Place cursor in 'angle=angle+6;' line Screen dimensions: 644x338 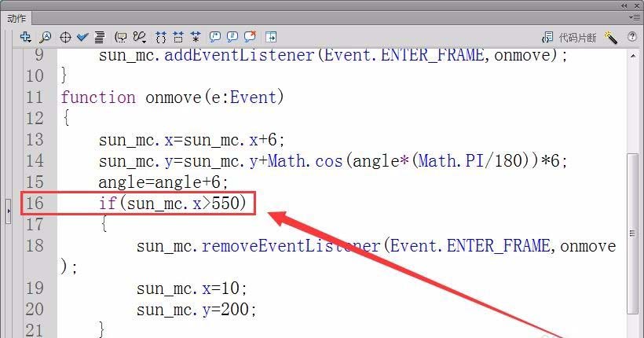(x=163, y=182)
